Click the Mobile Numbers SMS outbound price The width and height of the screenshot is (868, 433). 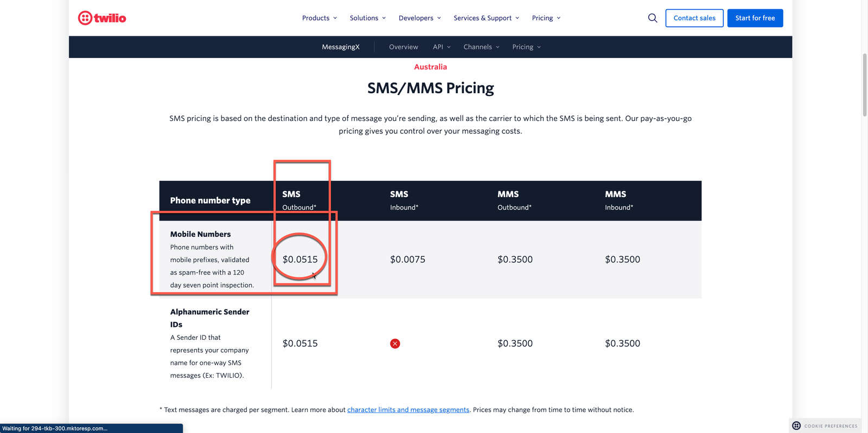coord(300,260)
